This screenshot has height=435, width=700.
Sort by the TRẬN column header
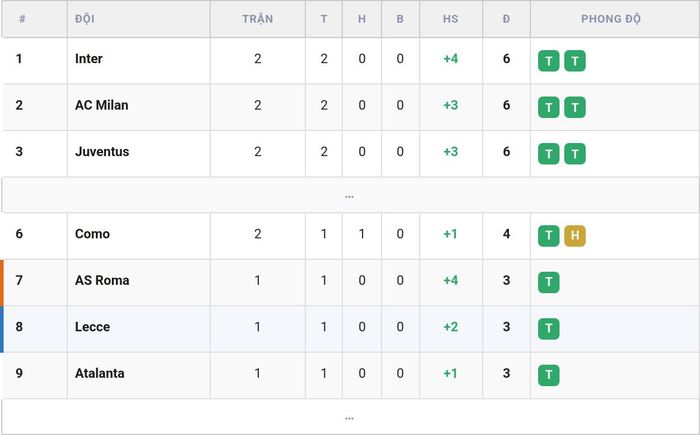point(258,19)
